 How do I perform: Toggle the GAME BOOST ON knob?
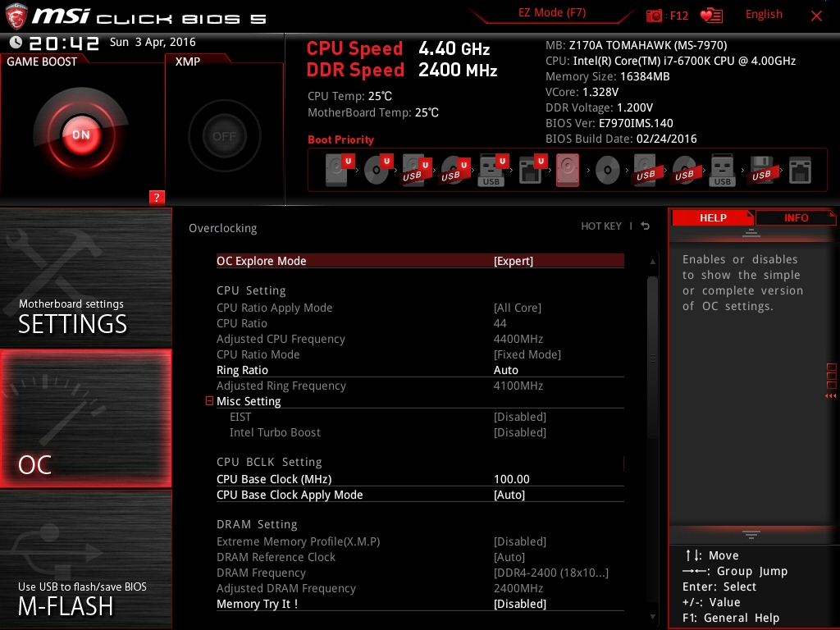pyautogui.click(x=81, y=135)
